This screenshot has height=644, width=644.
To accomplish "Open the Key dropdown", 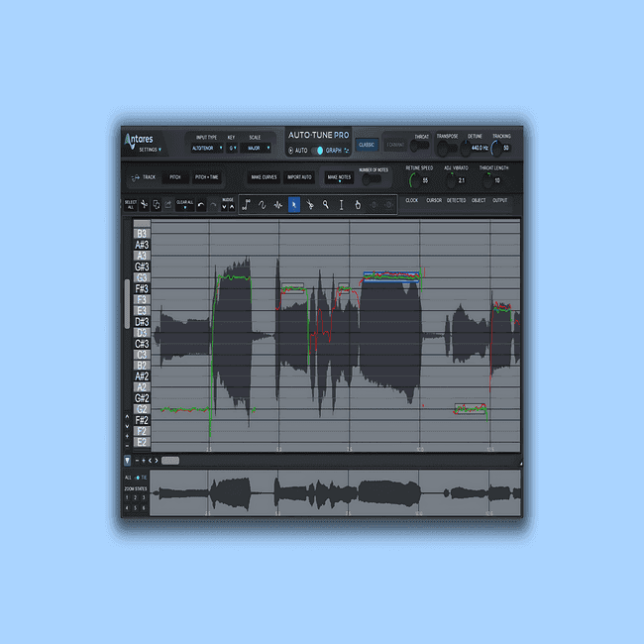I will pos(232,148).
